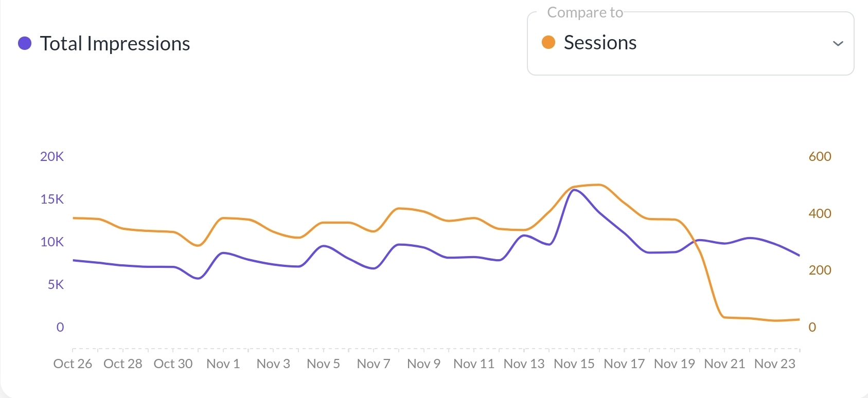
Task: Click the Nov 19 x-axis label
Action: (674, 364)
